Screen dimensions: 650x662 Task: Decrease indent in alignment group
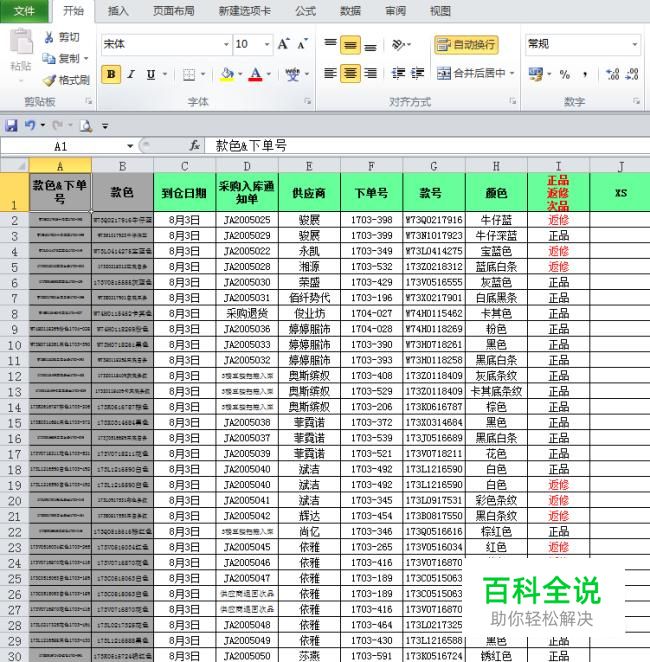pyautogui.click(x=398, y=73)
